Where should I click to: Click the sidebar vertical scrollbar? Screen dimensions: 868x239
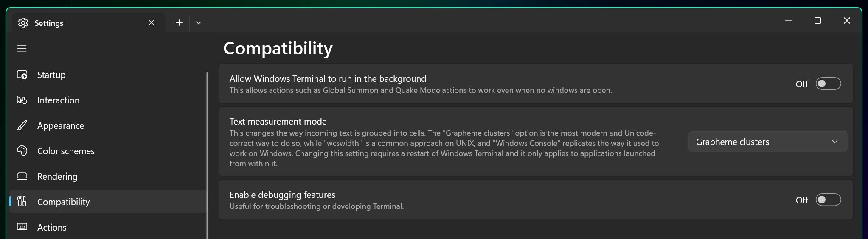(207, 155)
